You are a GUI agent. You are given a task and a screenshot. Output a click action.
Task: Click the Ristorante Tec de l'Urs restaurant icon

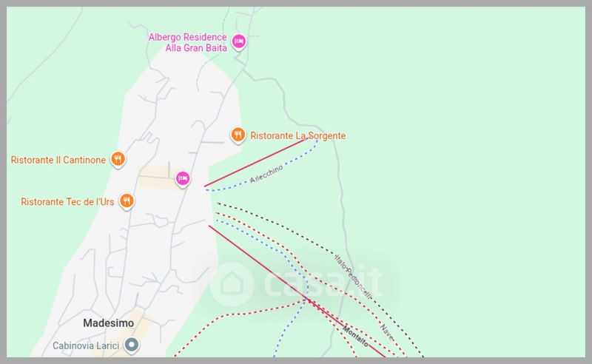127,200
